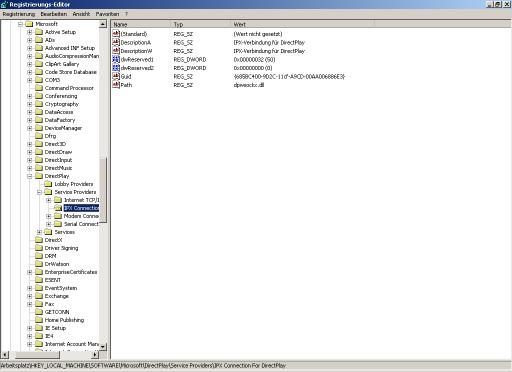Expand the Modem Connection node
This screenshot has height=372, width=512.
[x=49, y=216]
